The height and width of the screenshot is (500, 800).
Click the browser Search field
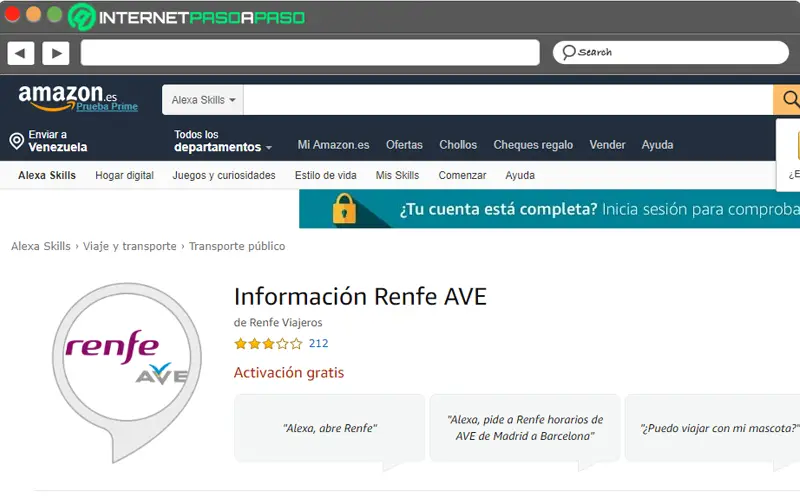pos(670,53)
